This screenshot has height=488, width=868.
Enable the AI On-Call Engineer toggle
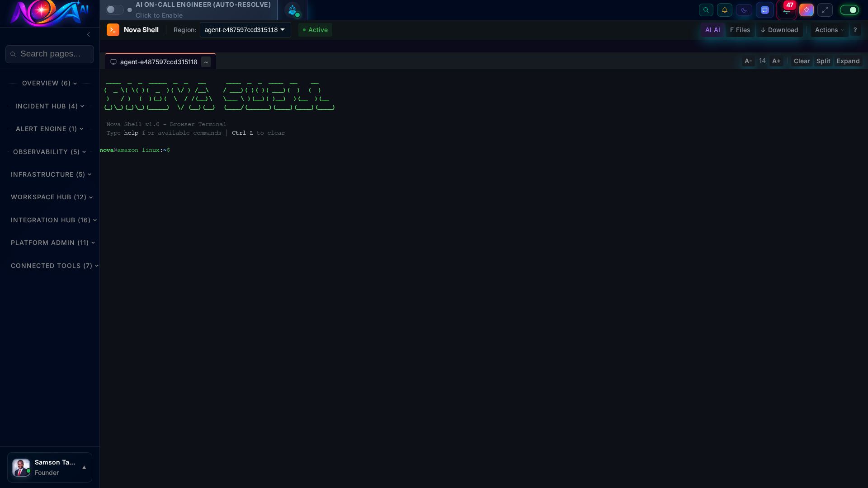[x=115, y=9]
